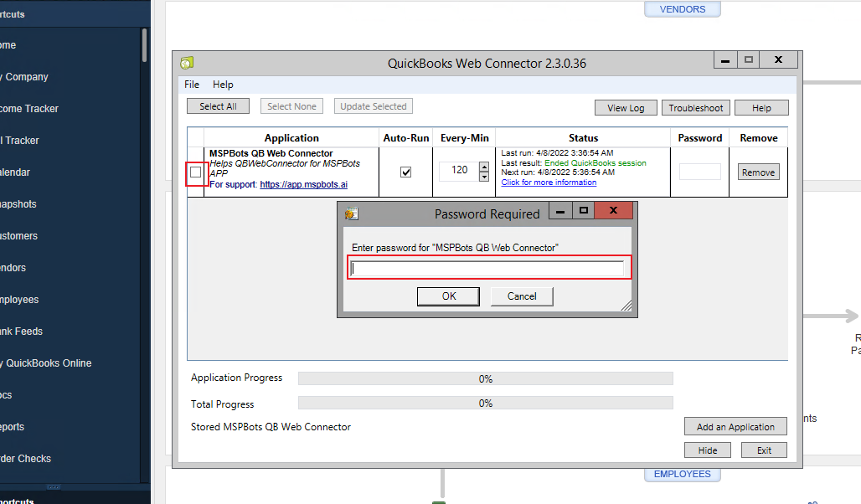Close the Password Required dialog with X
This screenshot has width=861, height=504.
pos(613,210)
